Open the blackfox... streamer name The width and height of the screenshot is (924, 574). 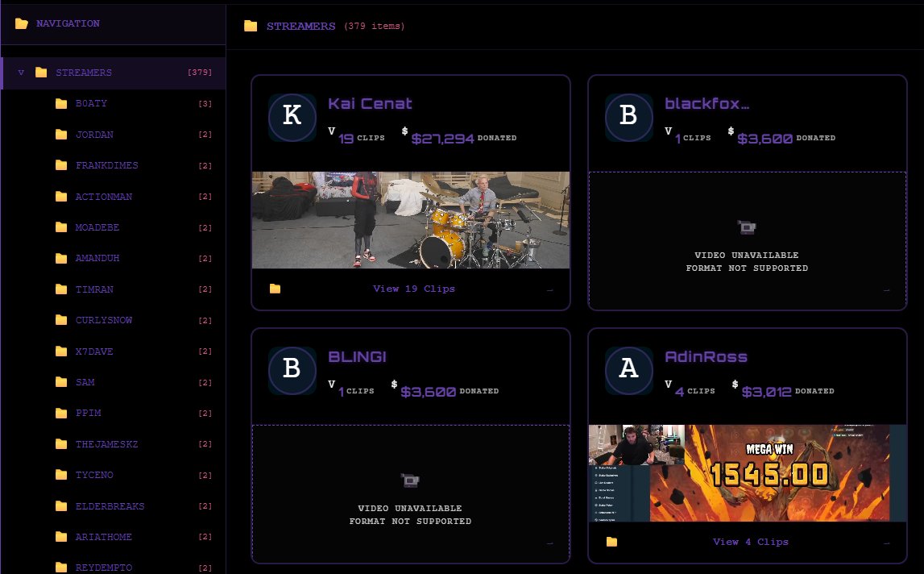pyautogui.click(x=707, y=104)
